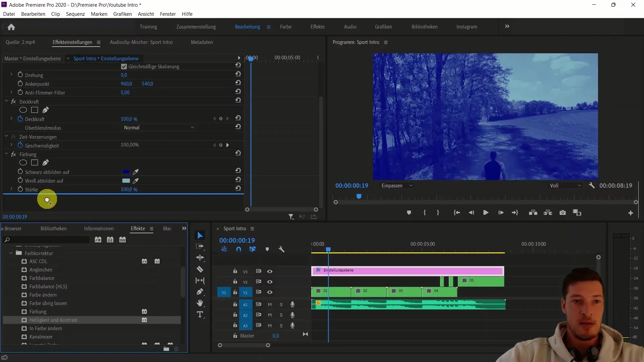Switch to the Farbe workspace
This screenshot has width=644, height=362.
286,27
